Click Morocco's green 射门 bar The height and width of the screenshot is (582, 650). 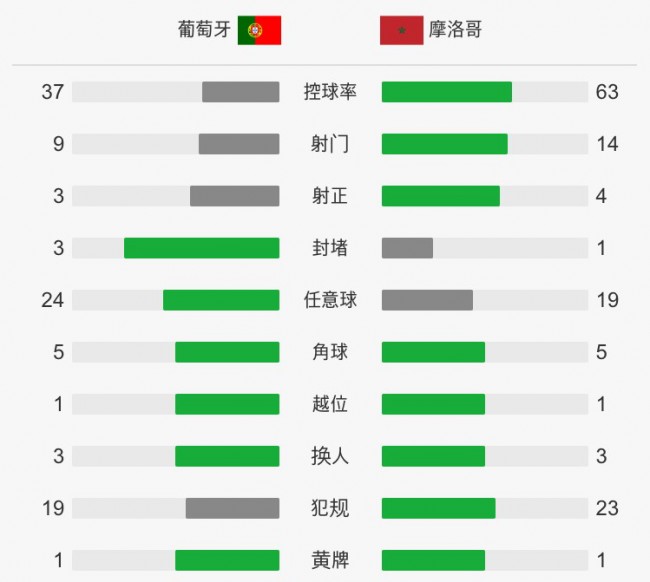(444, 144)
